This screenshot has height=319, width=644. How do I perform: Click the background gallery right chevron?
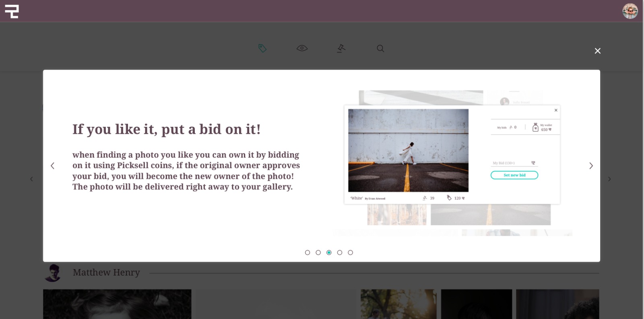pos(609,179)
